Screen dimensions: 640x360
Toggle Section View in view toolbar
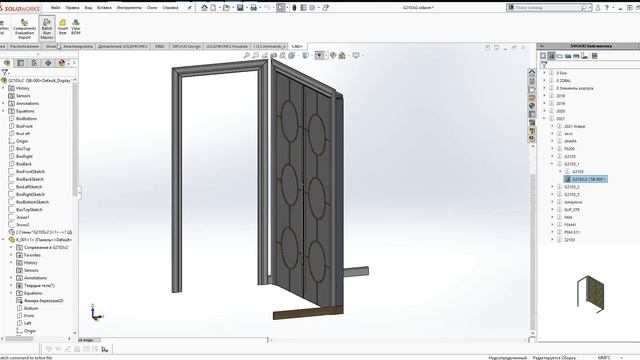pos(273,55)
